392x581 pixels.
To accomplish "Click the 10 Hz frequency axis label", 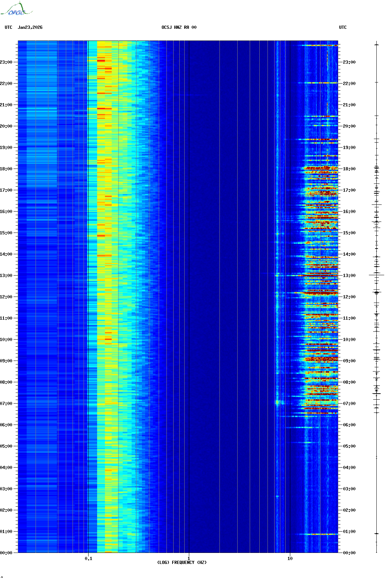I will (x=290, y=559).
